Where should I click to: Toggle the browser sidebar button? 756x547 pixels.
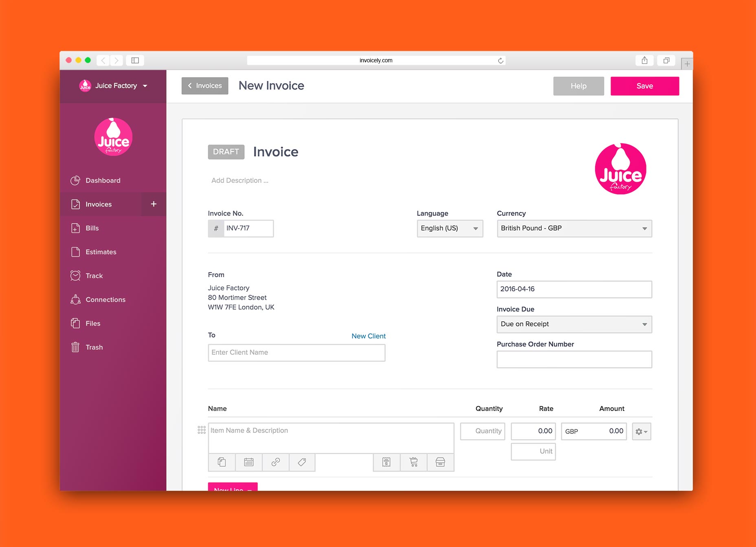point(135,60)
